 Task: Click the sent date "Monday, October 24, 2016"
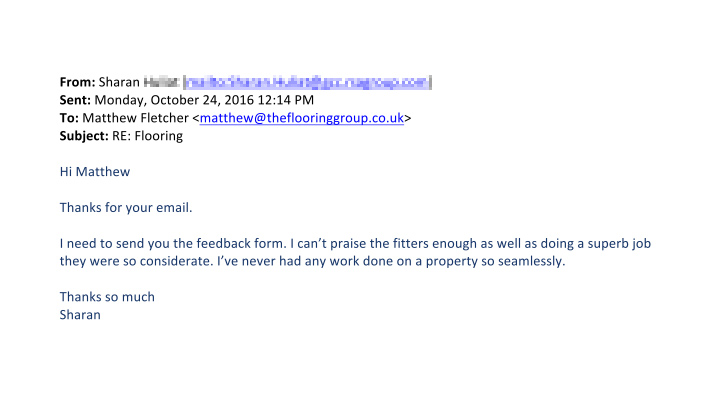[169, 100]
